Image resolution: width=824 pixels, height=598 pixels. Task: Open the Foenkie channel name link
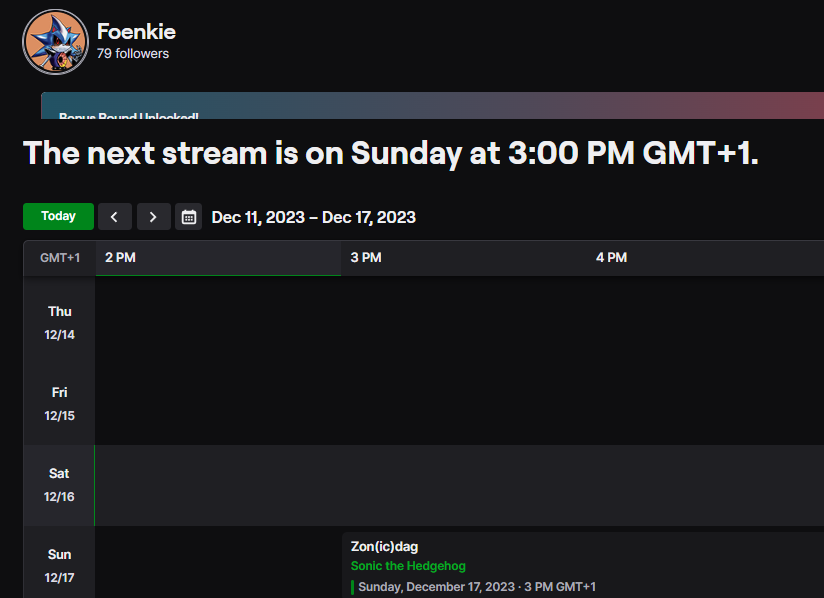(136, 32)
